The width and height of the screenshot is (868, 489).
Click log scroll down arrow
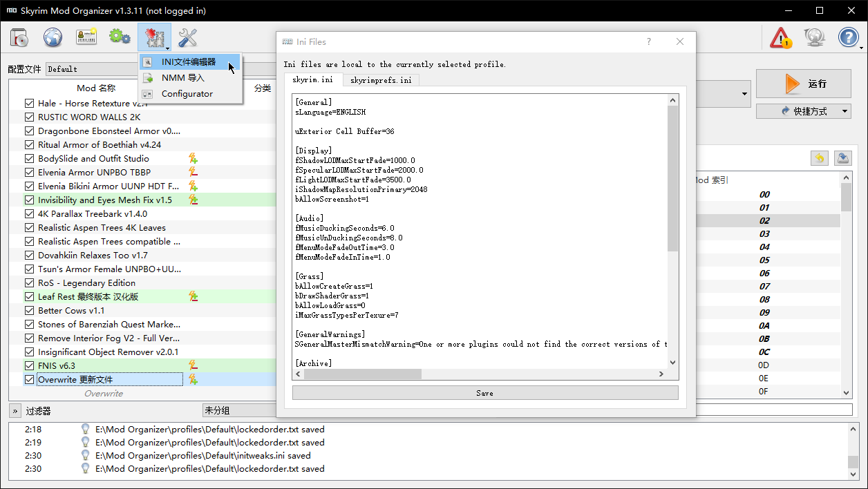coord(853,476)
